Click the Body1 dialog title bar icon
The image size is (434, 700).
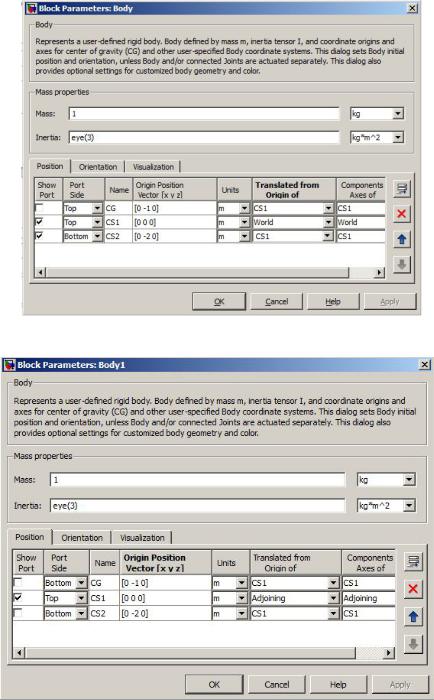tap(9, 365)
